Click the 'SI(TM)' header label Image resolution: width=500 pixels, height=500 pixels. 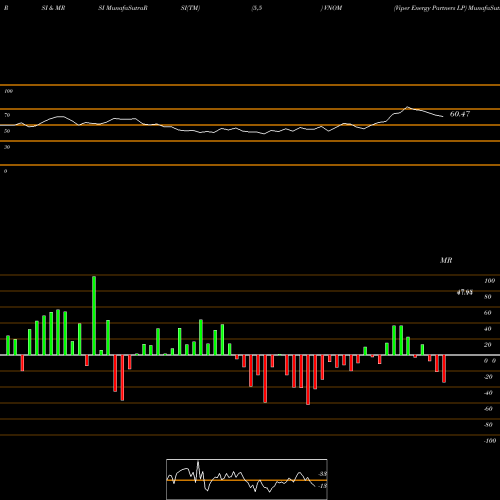[x=190, y=8]
